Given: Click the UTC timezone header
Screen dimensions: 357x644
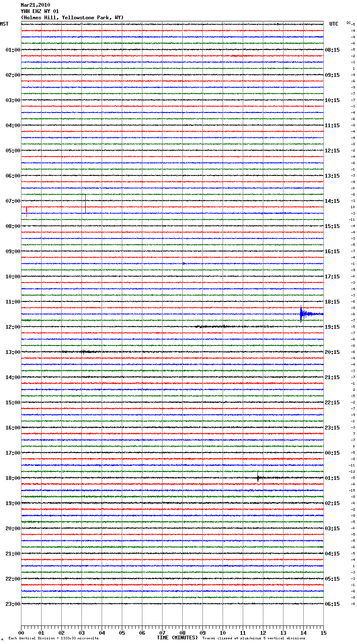Looking at the screenshot, I should (x=334, y=24).
